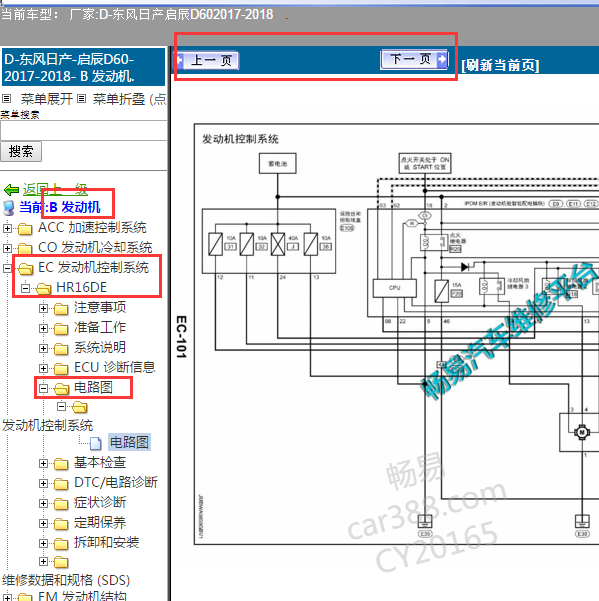599x601 pixels.
Task: Collapse EC 发动机控制系统 node
Action: pyautogui.click(x=7, y=268)
